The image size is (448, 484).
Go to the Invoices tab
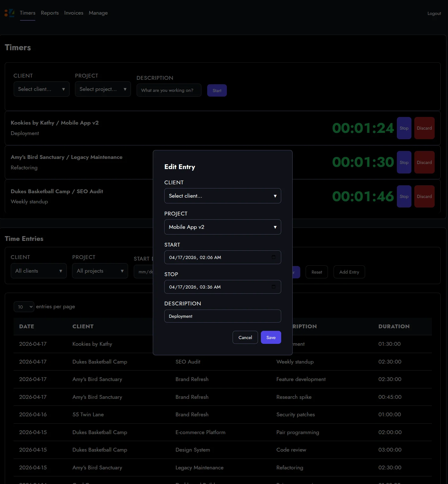tap(74, 13)
